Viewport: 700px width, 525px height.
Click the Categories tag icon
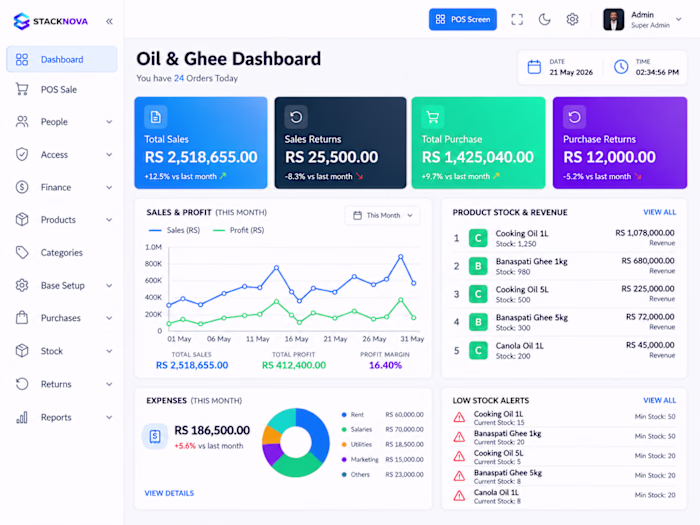click(x=22, y=252)
